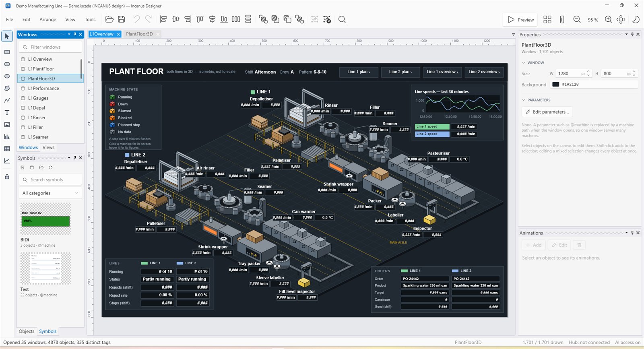Click Edit parameters button
644x349 pixels.
click(x=547, y=112)
